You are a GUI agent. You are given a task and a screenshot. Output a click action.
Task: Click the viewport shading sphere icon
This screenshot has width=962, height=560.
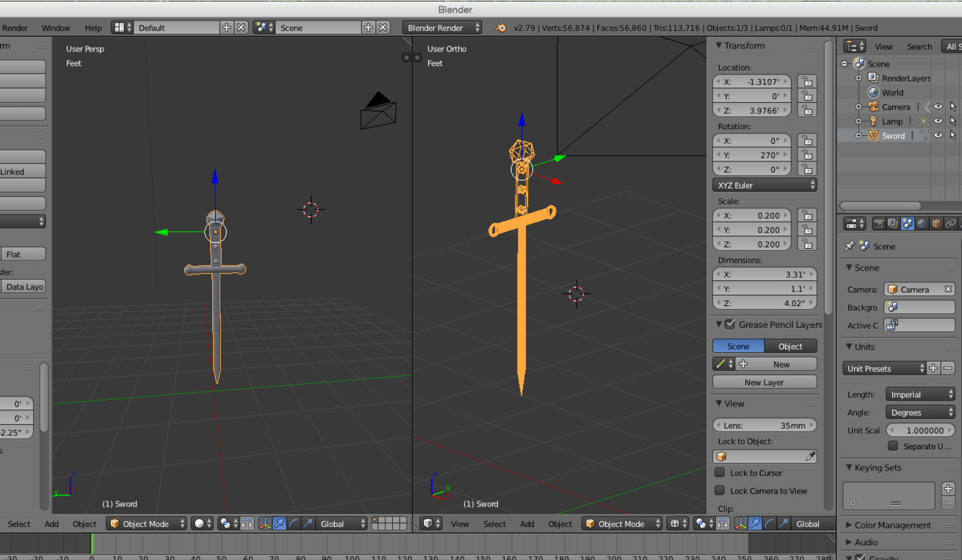(x=200, y=523)
